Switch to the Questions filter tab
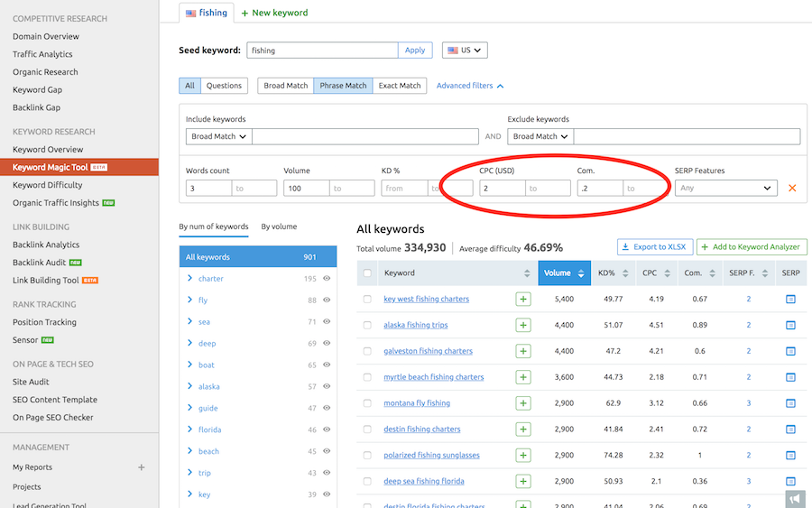The height and width of the screenshot is (508, 812). (x=224, y=86)
